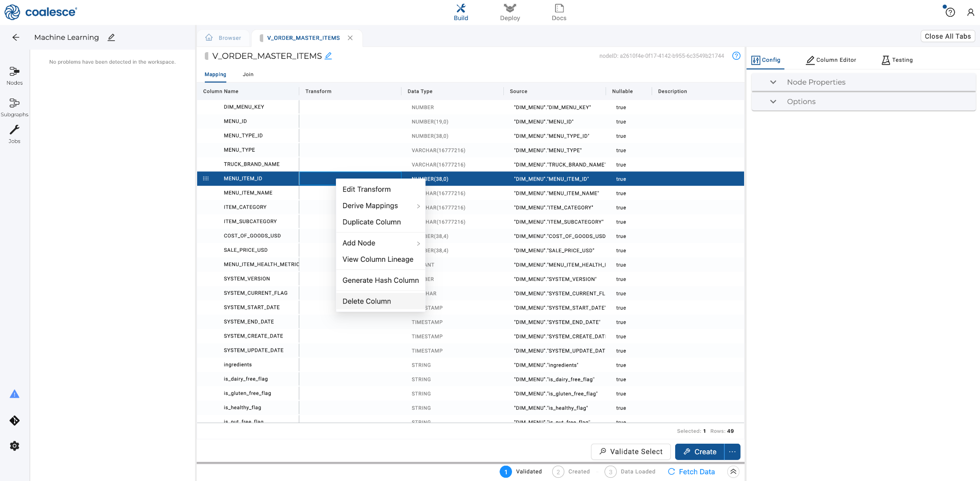Image resolution: width=980 pixels, height=481 pixels.
Task: Select the SYSTEM_VERSION column row
Action: coord(470,279)
